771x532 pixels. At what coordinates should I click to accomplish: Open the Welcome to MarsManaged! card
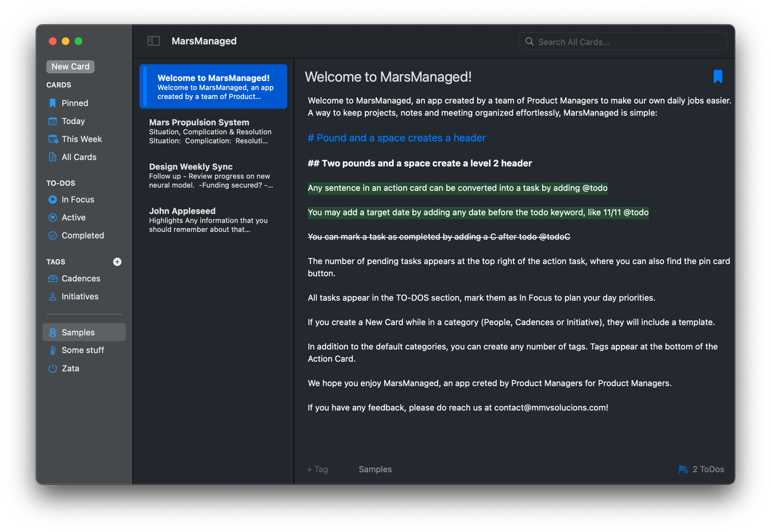click(213, 87)
